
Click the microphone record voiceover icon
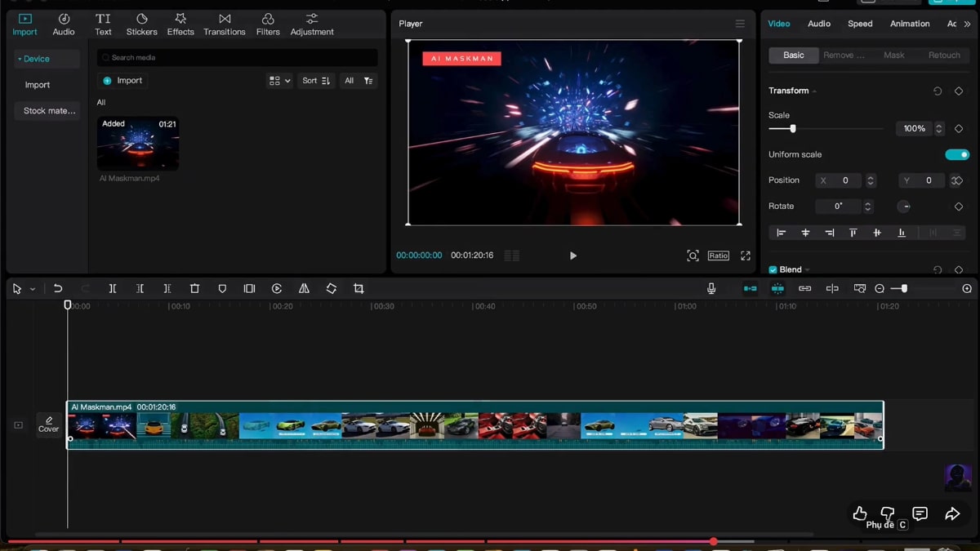click(x=711, y=289)
